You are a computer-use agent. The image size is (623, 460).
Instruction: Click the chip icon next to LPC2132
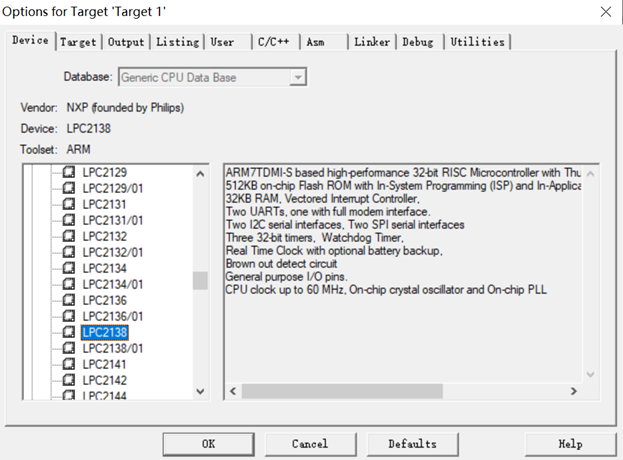coord(69,236)
